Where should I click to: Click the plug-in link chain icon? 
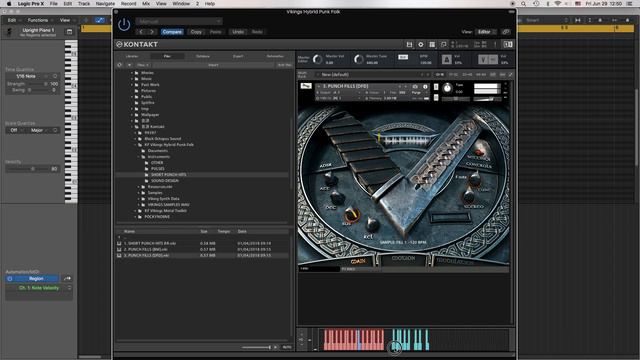(x=506, y=32)
